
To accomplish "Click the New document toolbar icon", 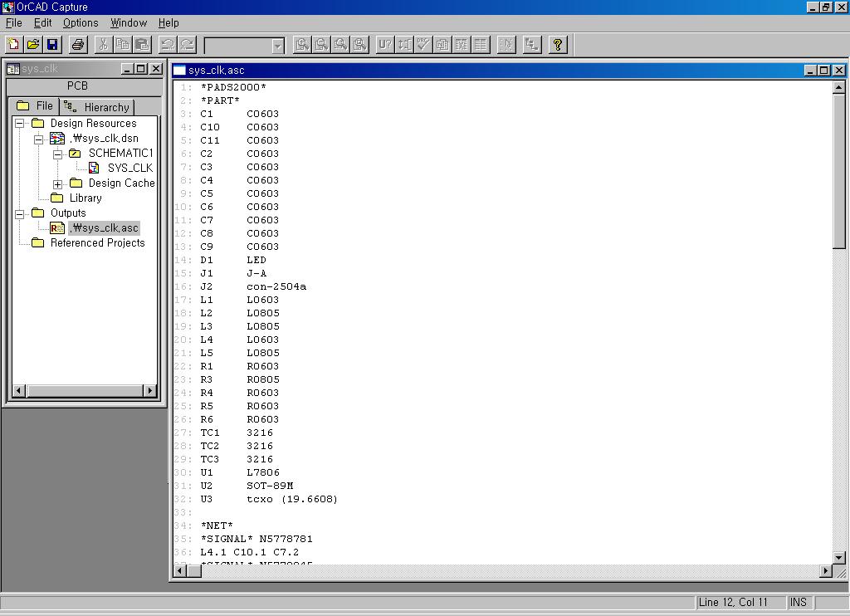I will pos(13,45).
